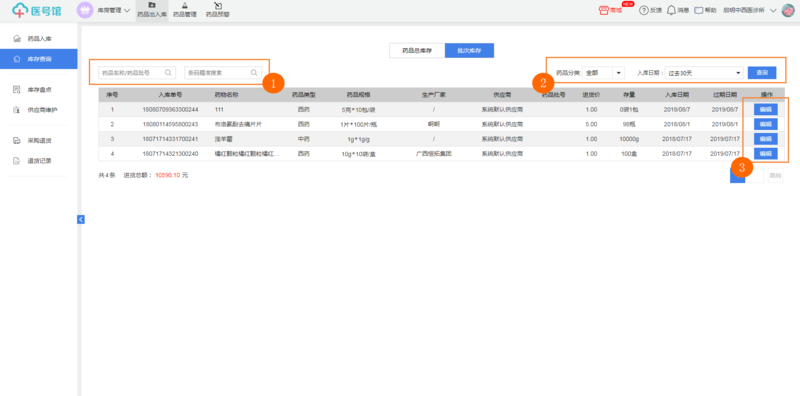Screen dimensions: 800x396
Task: Open 退货记录 in the sidebar
Action: point(39,161)
